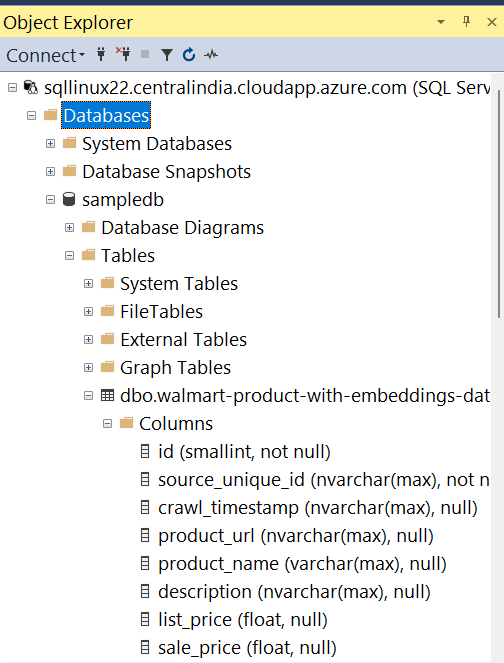Click the Connect Object Explorer plug icon
Screen dimensions: 504x663
tap(101, 54)
